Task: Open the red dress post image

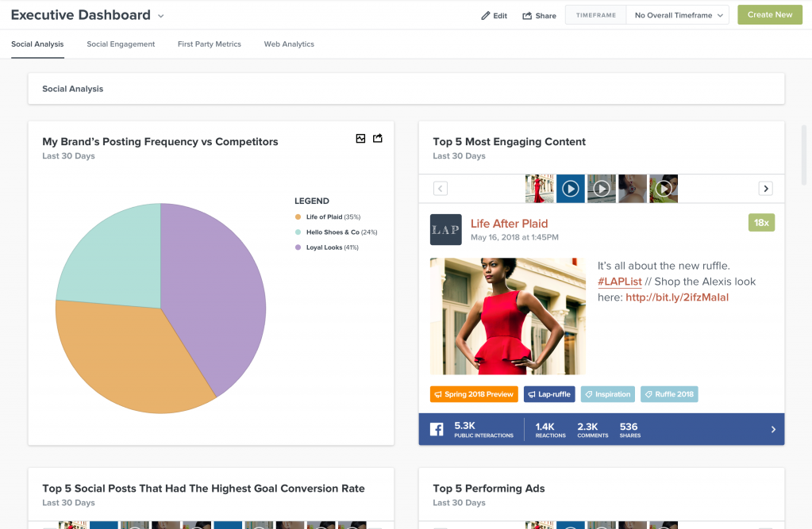Action: pos(507,316)
